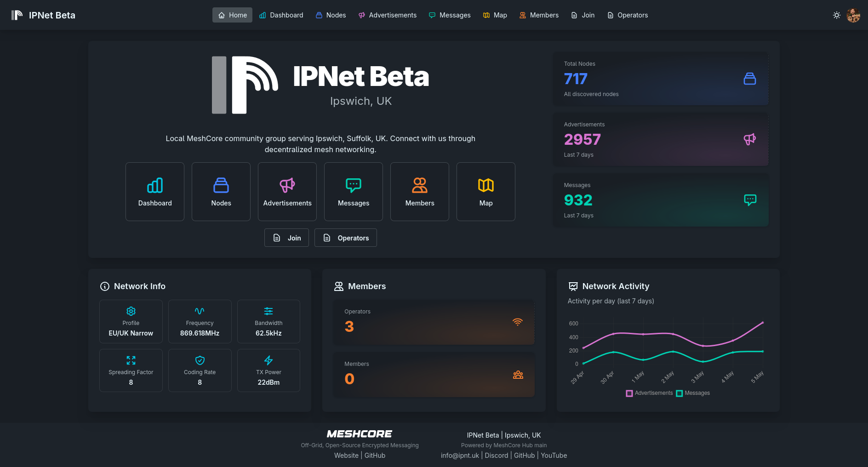Click the Join button below the tiles

[x=286, y=238]
